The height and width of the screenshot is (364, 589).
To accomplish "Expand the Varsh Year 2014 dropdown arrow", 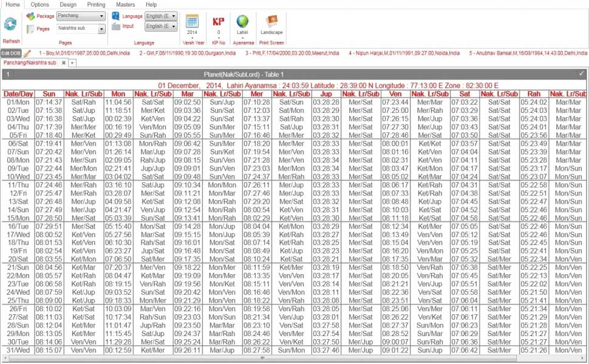I will pyautogui.click(x=192, y=38).
